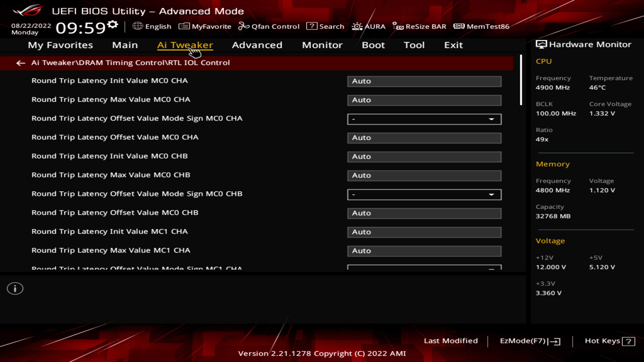Open Offset Value Mode Sign MC1 CHA dropdown
The image size is (644, 362).
pos(424,267)
